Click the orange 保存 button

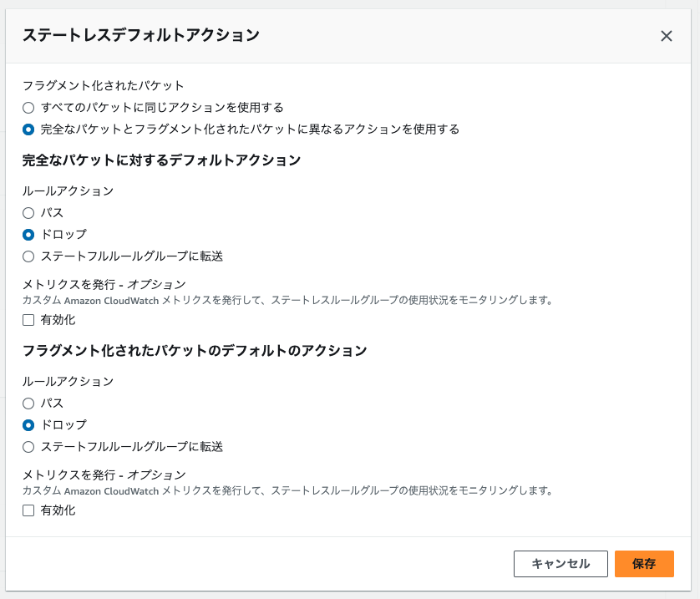point(644,564)
